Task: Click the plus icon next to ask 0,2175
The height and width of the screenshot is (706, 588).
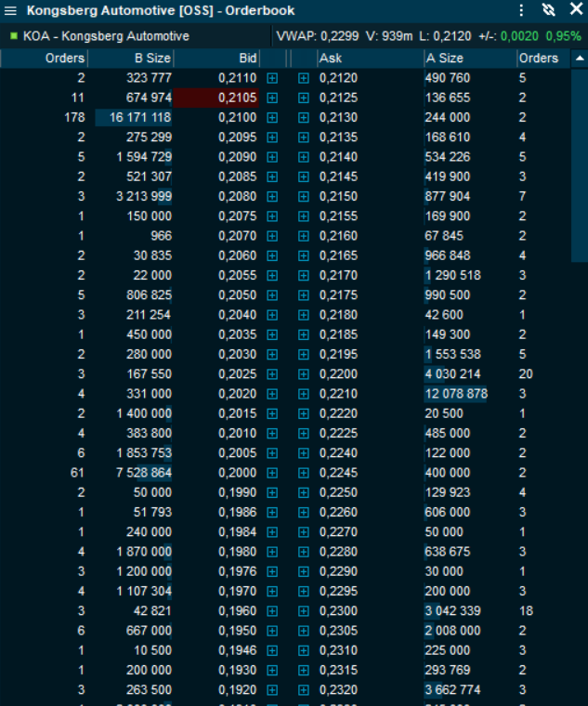Action: click(x=304, y=295)
